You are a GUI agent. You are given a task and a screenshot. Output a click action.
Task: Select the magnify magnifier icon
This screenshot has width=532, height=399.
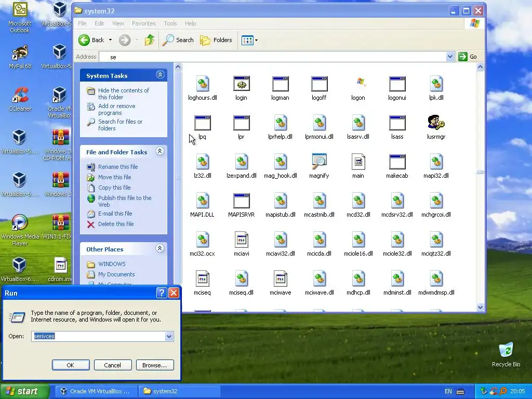[x=319, y=162]
